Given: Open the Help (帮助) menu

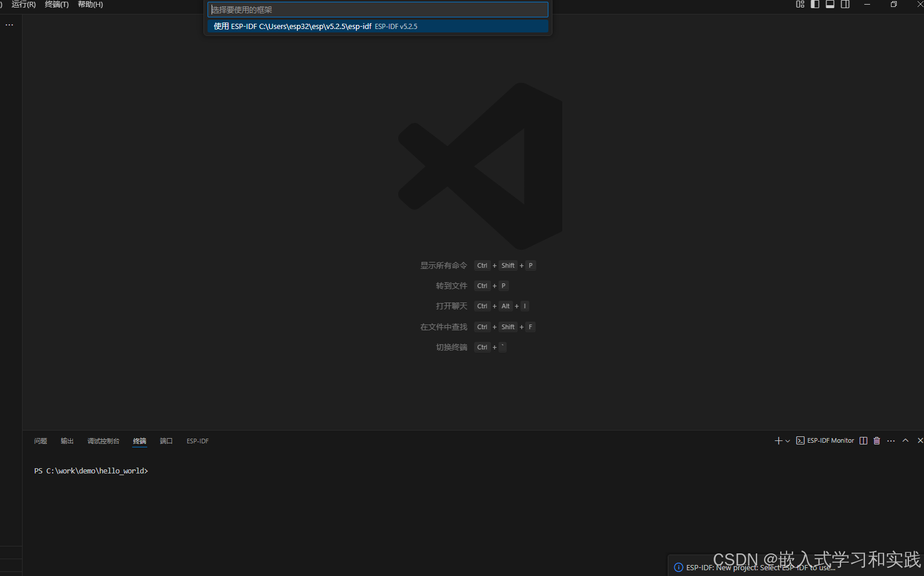Looking at the screenshot, I should (90, 5).
